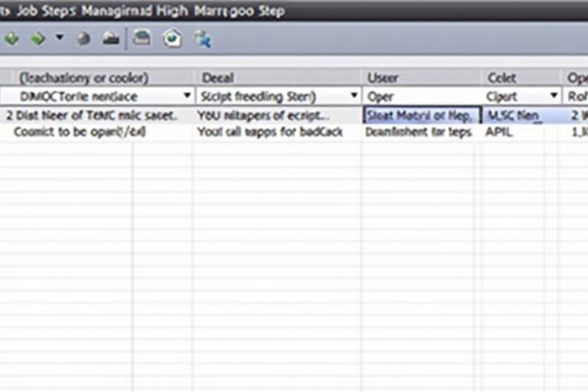This screenshot has width=588, height=392.
Task: Click the "APIL" cell in second row
Action: pos(499,132)
